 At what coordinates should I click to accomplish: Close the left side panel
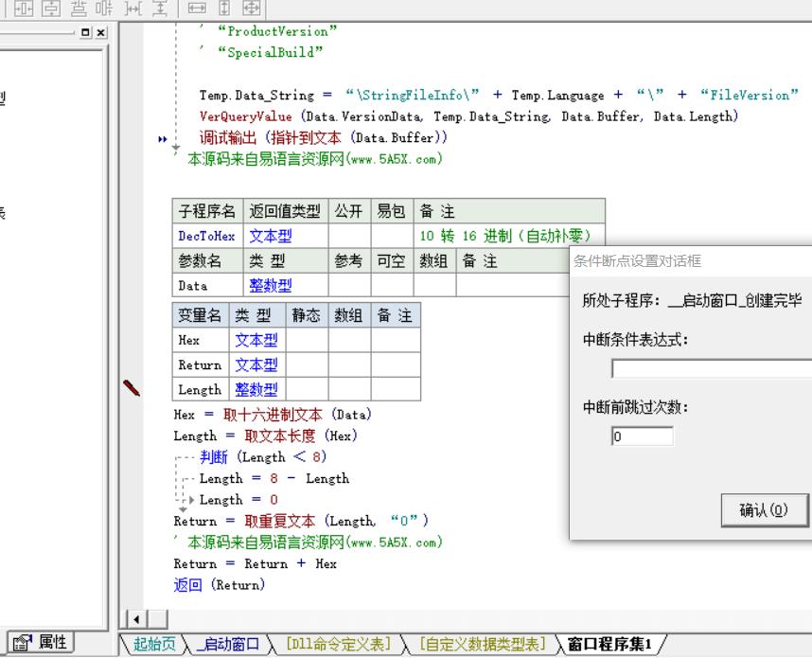(101, 32)
